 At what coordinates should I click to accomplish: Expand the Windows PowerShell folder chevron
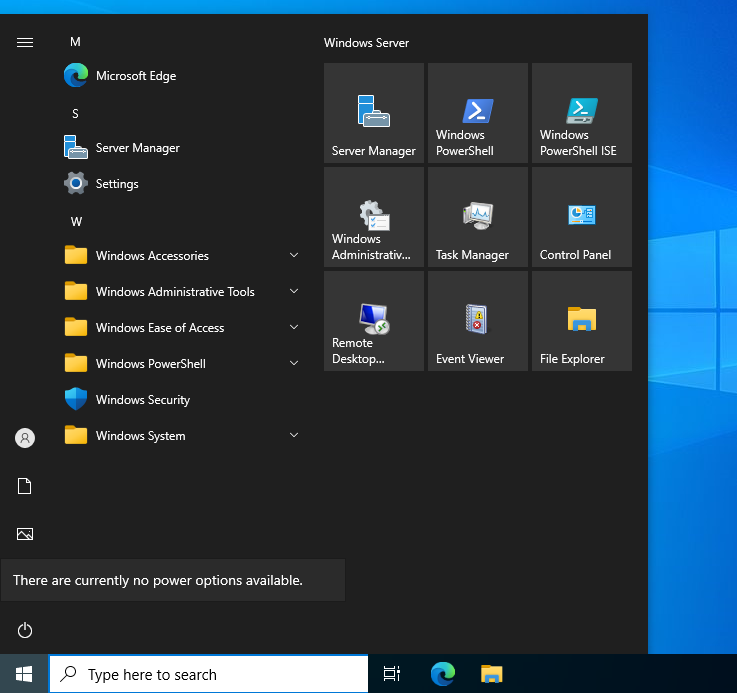click(294, 363)
